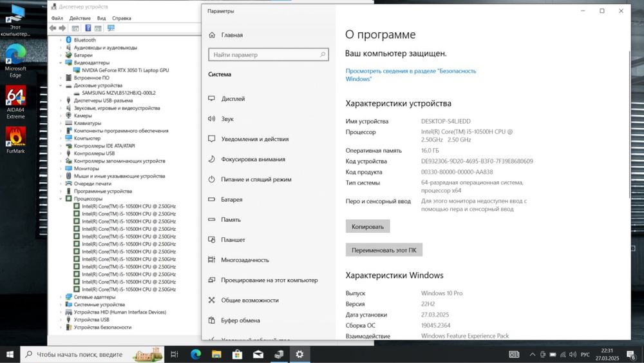Expand Контроллеры USB node
The image size is (644, 363).
click(x=61, y=153)
